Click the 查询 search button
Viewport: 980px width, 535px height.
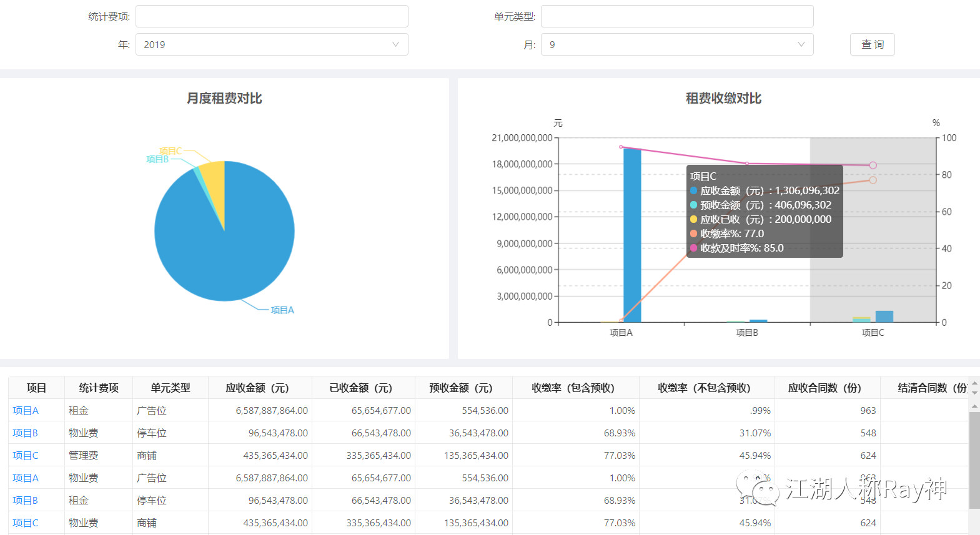pyautogui.click(x=872, y=44)
